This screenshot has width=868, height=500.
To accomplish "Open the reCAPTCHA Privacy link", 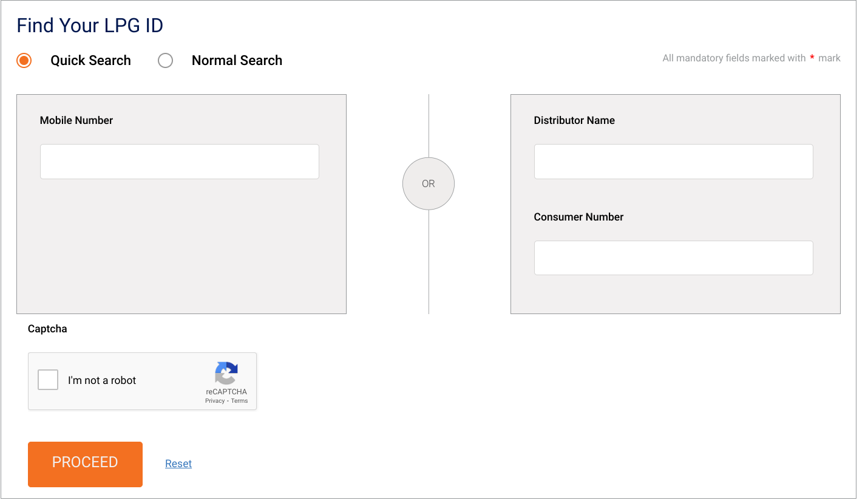I will 215,401.
